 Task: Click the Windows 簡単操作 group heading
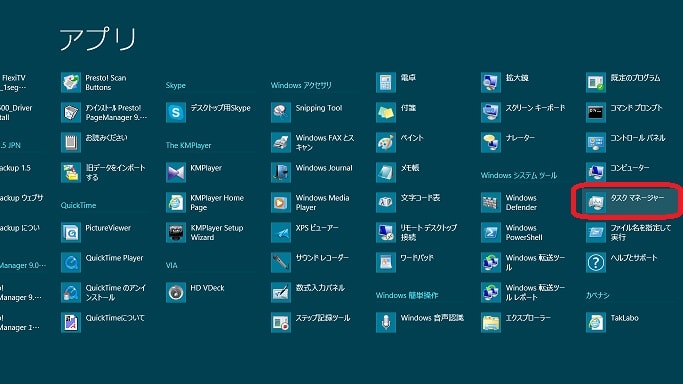pyautogui.click(x=407, y=296)
